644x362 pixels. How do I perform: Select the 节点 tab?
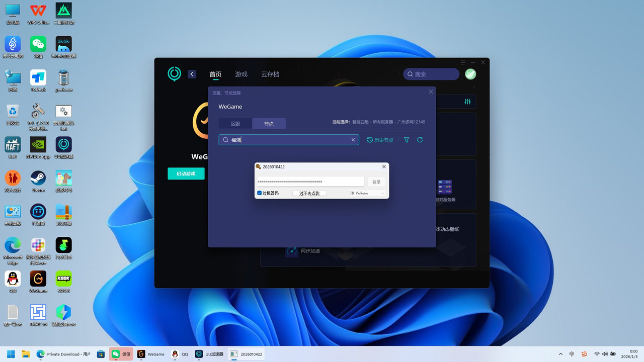[269, 123]
